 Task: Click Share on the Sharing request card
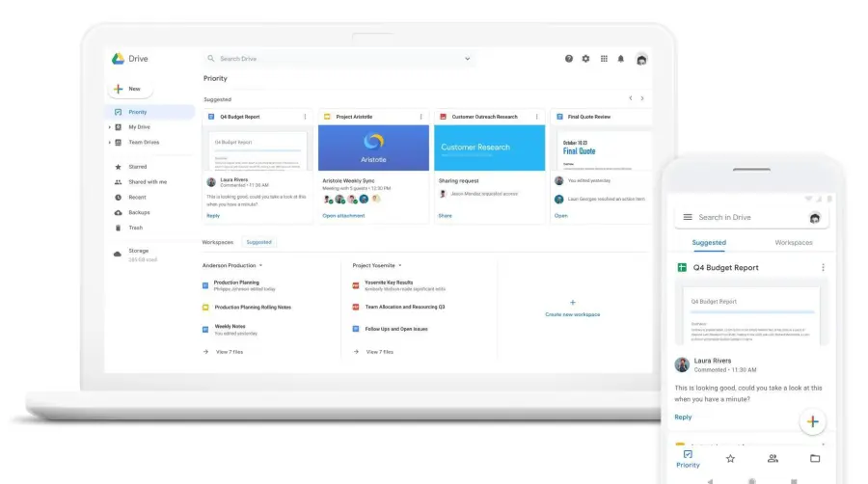coord(445,216)
